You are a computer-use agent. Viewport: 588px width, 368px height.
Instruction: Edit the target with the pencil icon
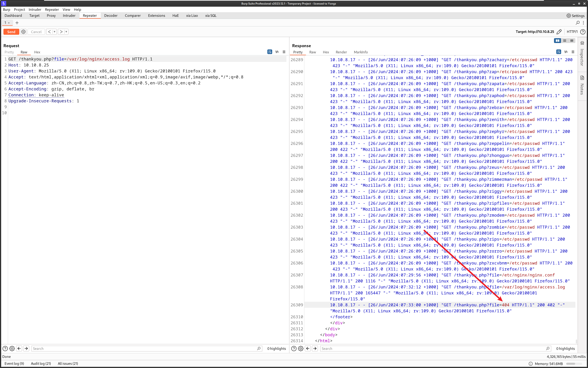[x=559, y=32]
